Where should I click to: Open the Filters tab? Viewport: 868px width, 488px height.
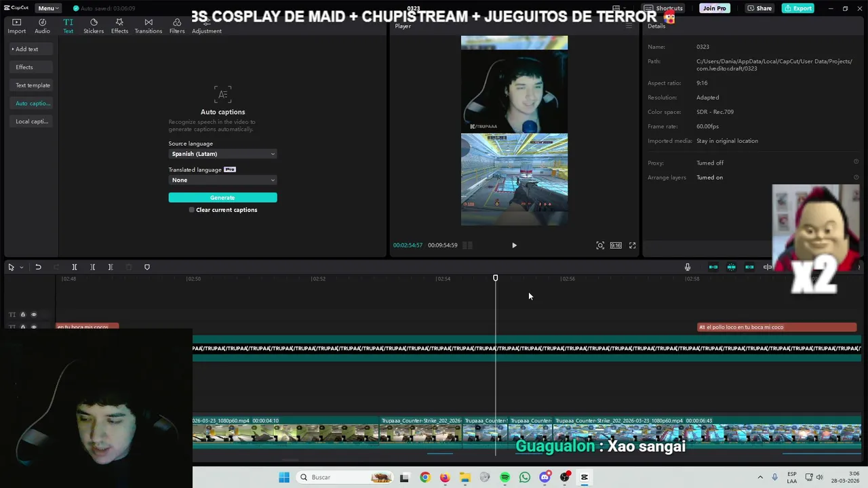[177, 26]
